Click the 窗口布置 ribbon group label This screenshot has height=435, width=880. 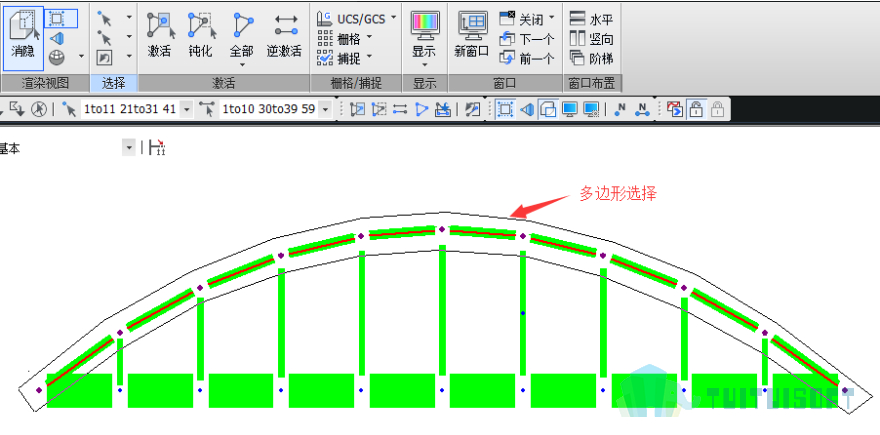592,84
